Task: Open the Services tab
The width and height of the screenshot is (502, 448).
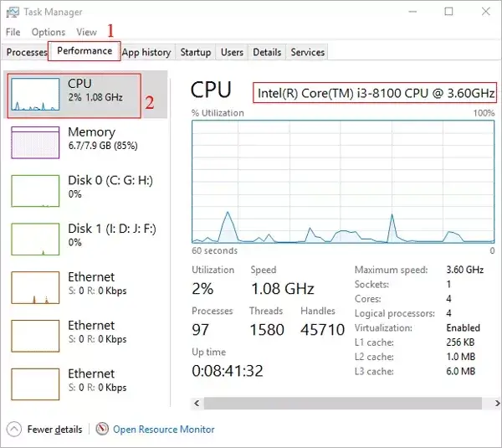Action: click(308, 52)
